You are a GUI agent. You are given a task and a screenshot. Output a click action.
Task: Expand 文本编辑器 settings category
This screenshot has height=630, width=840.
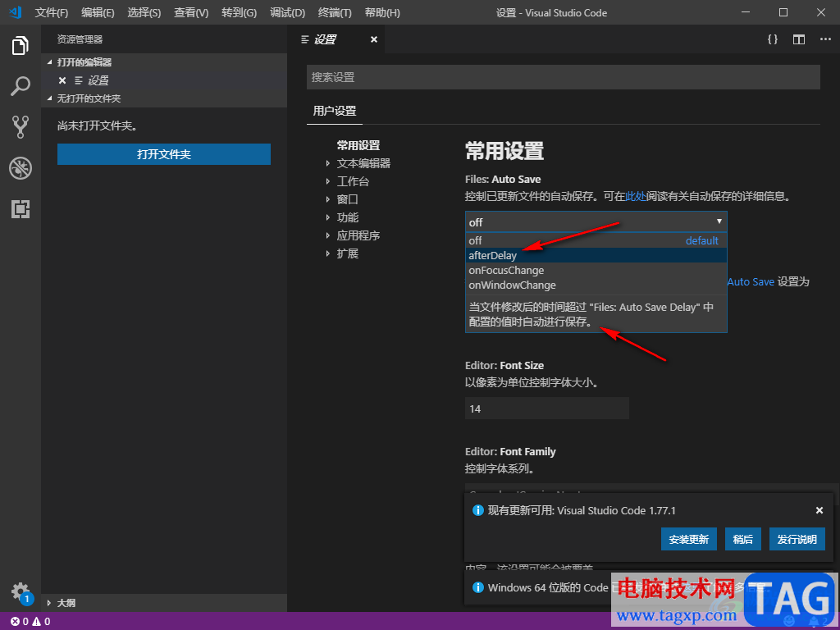point(363,163)
